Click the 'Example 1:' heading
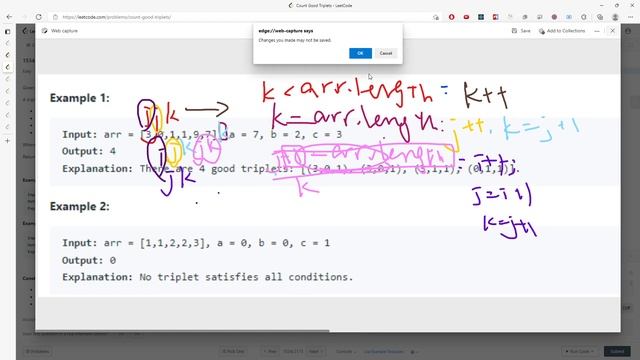 80,98
